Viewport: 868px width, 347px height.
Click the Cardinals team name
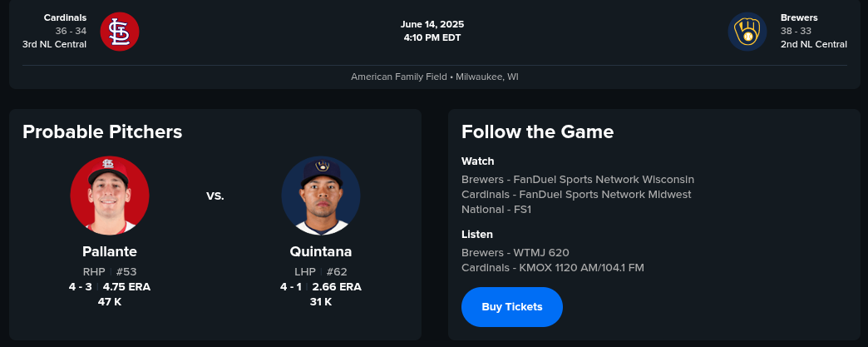point(65,17)
